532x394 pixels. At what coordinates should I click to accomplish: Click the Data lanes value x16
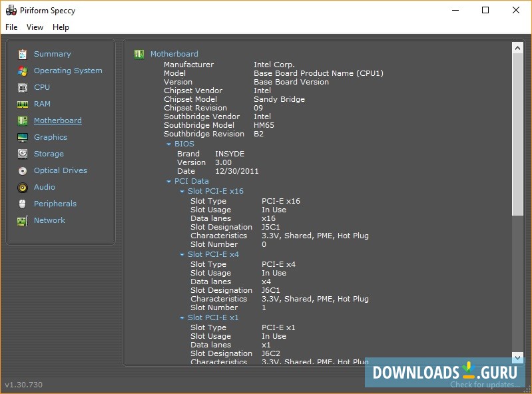coord(268,218)
